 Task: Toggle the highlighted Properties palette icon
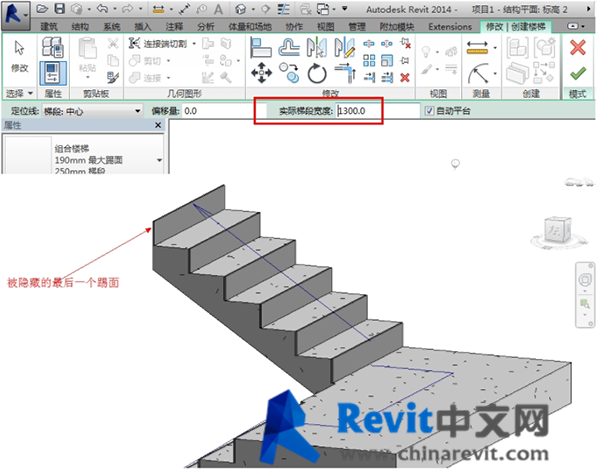[x=53, y=73]
